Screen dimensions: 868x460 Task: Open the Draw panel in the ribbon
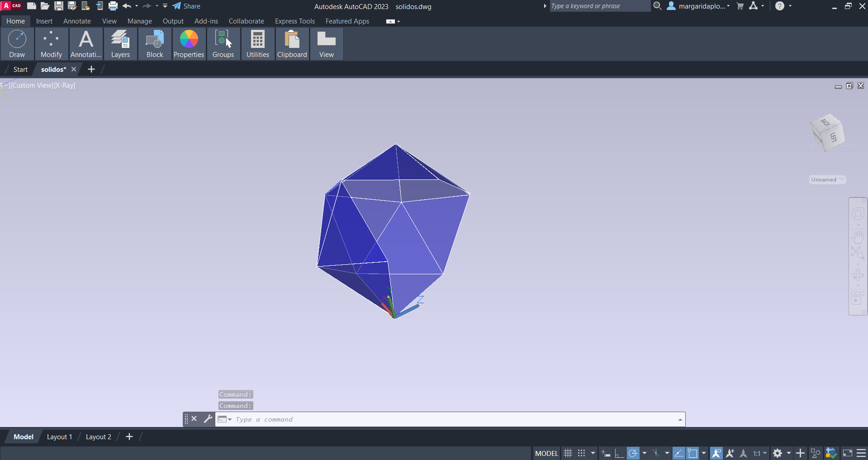coord(17,44)
